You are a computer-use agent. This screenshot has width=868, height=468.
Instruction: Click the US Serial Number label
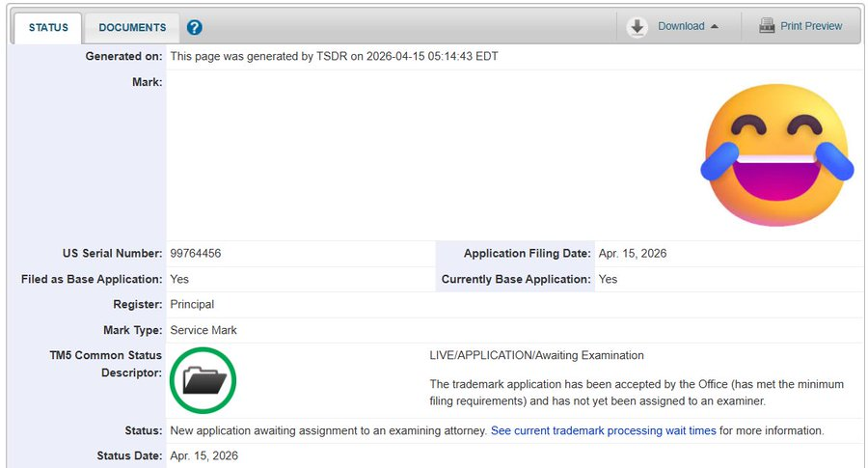pyautogui.click(x=113, y=253)
